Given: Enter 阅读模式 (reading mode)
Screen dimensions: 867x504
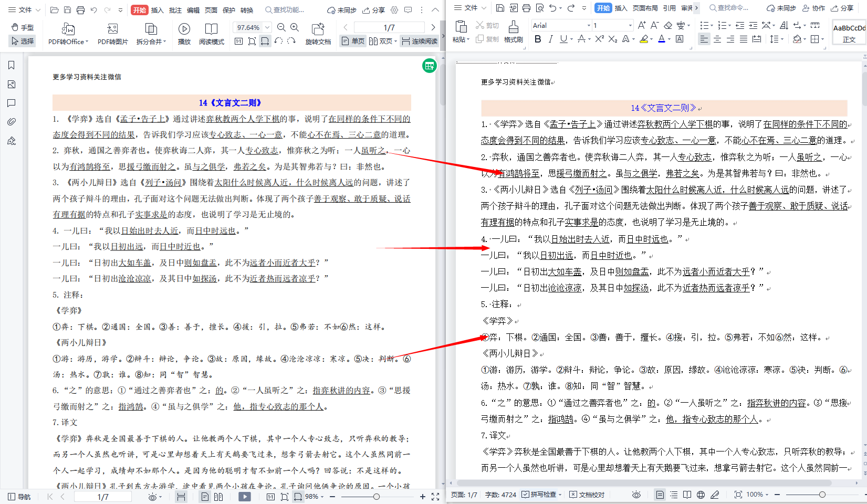Looking at the screenshot, I should tap(212, 30).
